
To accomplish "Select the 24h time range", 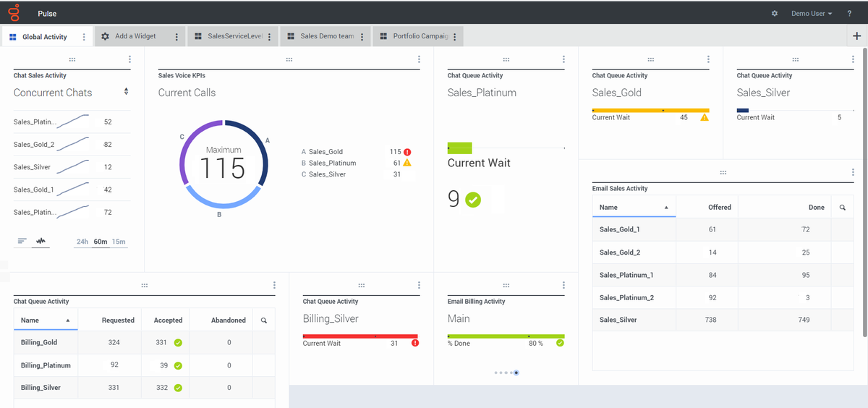I will pyautogui.click(x=82, y=242).
